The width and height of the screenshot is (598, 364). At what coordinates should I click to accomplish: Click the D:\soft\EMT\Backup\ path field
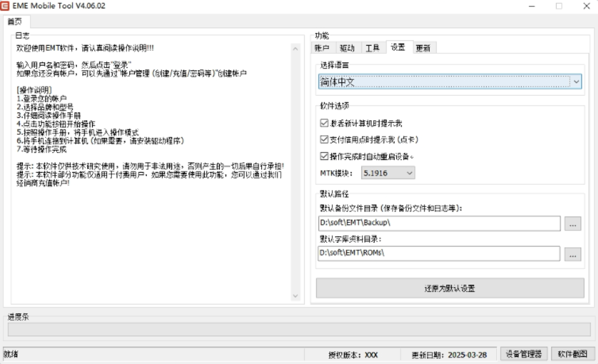click(439, 224)
